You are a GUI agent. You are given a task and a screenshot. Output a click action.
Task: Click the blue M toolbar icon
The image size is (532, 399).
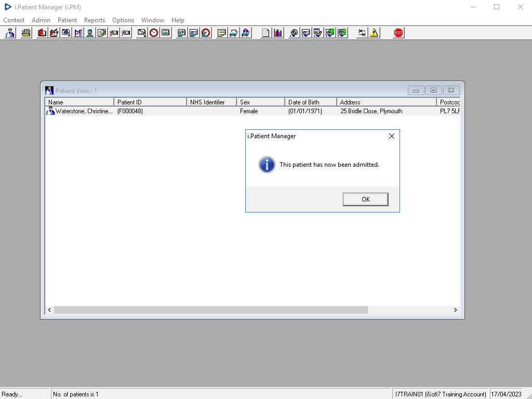coord(78,33)
